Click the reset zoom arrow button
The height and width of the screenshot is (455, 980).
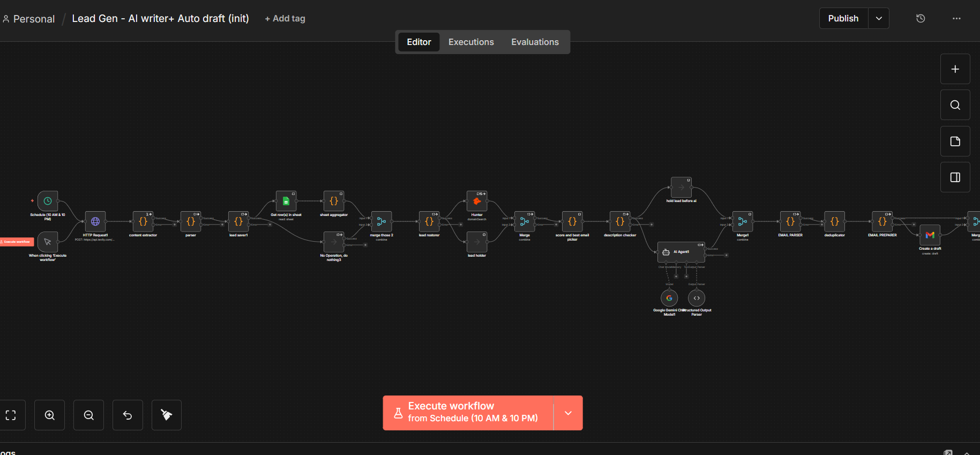coord(128,415)
